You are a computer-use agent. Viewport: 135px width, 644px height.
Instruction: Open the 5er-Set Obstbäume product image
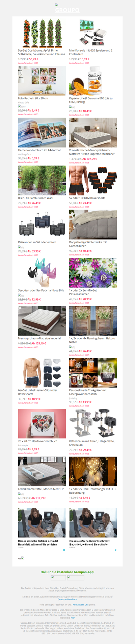(x=42, y=32)
